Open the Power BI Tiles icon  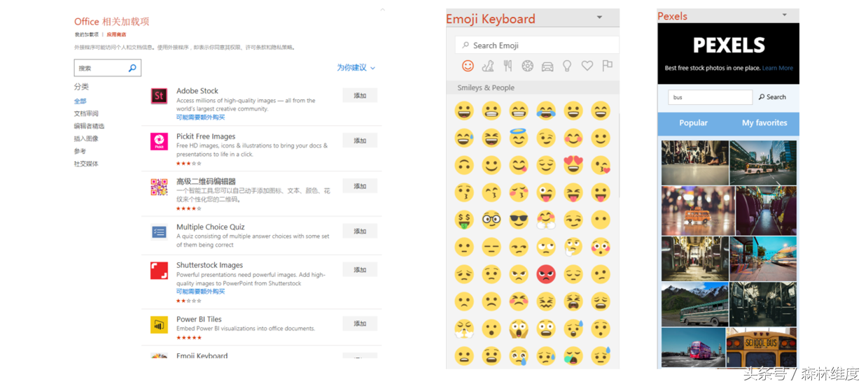tap(159, 324)
